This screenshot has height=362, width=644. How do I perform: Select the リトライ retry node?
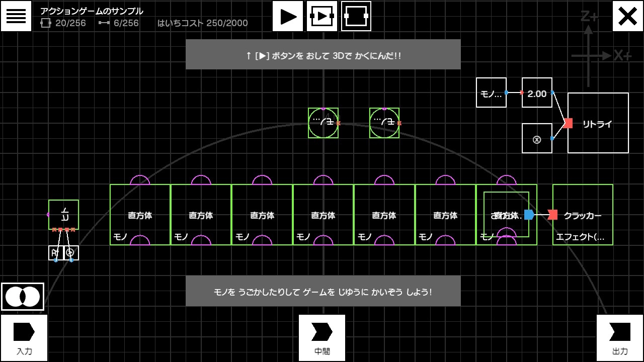(x=598, y=123)
